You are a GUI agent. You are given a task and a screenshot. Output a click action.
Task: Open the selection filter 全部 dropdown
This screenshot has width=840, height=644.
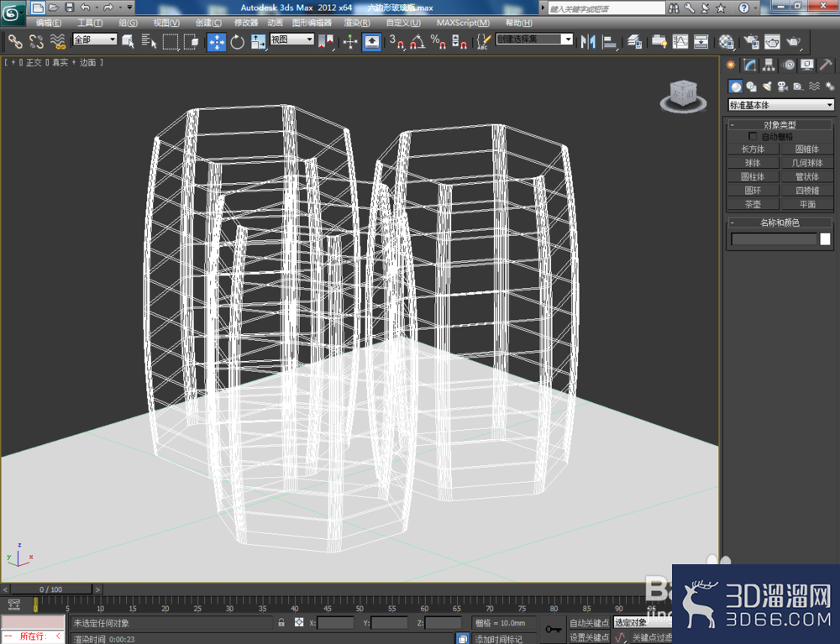95,39
